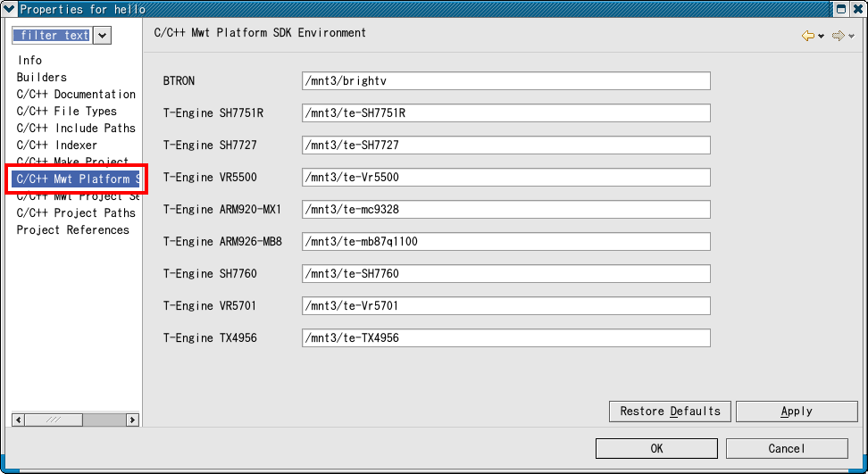Click the sidebar horizontal scrollbar thumb

point(54,420)
